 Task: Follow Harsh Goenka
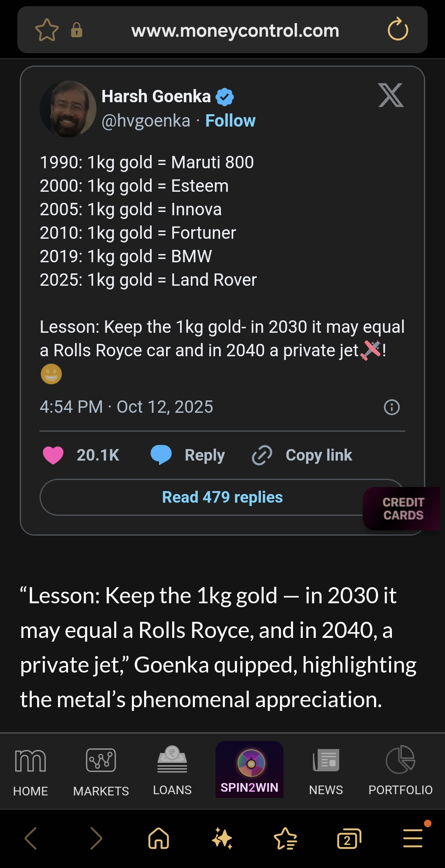pos(230,121)
